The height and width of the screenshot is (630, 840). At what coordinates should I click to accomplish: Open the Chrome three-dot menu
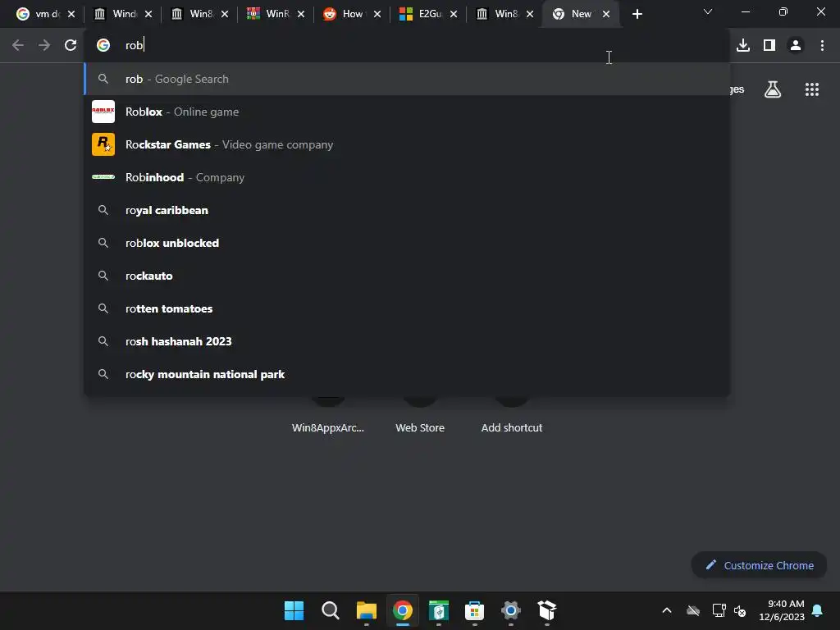822,45
